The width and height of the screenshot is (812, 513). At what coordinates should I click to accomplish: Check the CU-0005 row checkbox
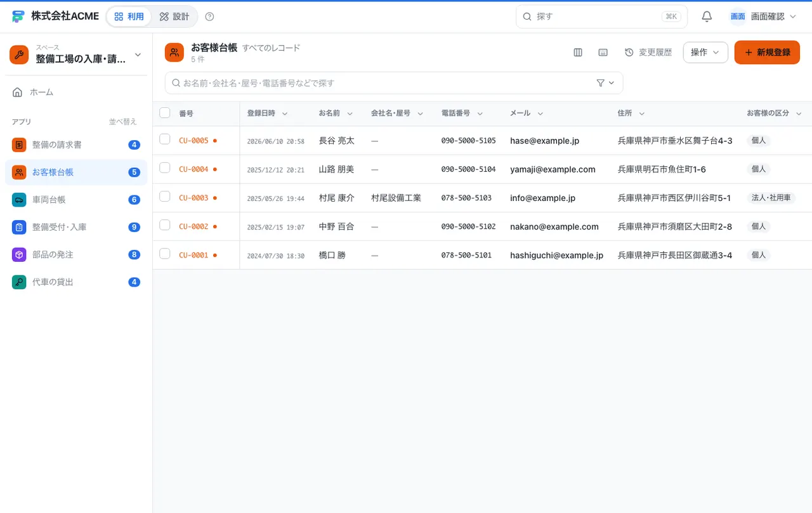[165, 139]
